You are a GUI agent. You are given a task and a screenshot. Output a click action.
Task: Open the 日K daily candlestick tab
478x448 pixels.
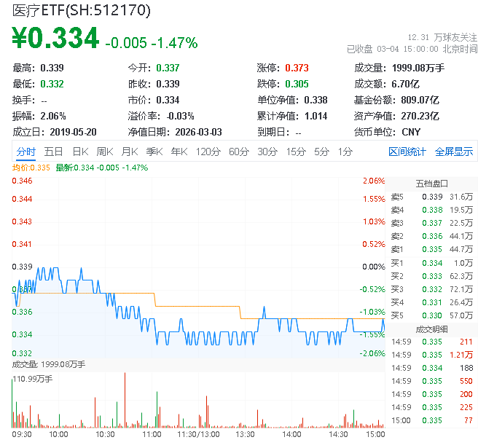pyautogui.click(x=80, y=152)
